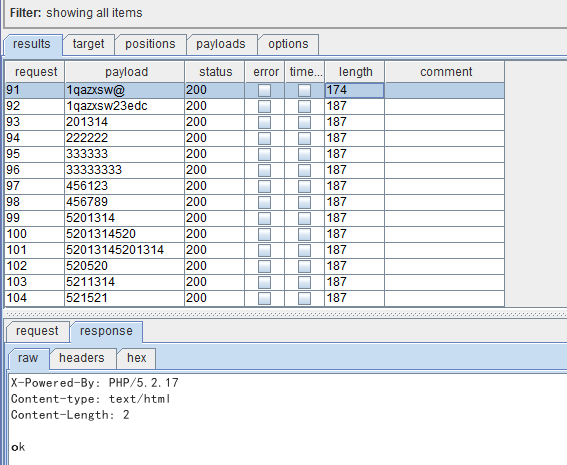Show the request tab in lower pane
Viewport: 567px width, 465px height.
37,331
